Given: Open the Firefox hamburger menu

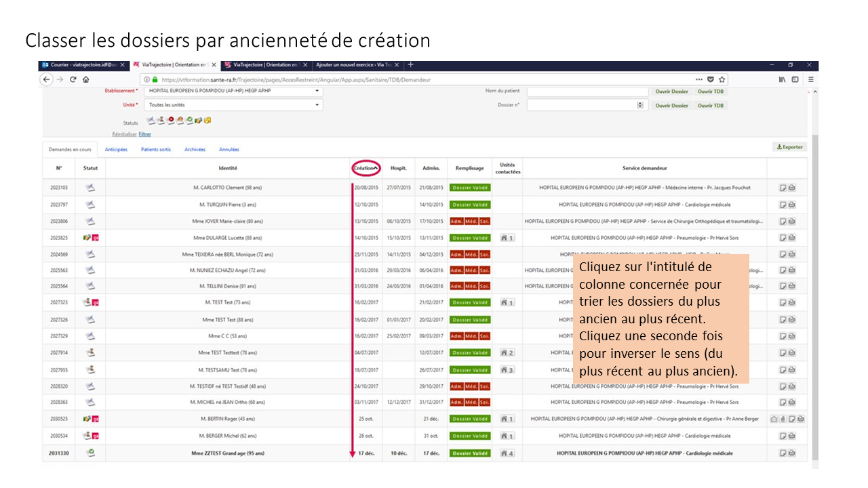Looking at the screenshot, I should coord(810,79).
